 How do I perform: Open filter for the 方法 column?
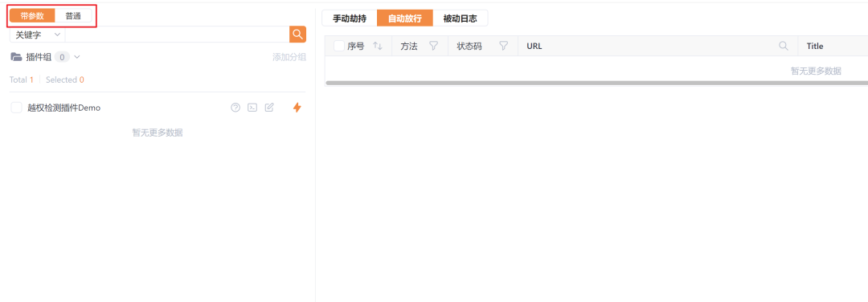tap(434, 47)
